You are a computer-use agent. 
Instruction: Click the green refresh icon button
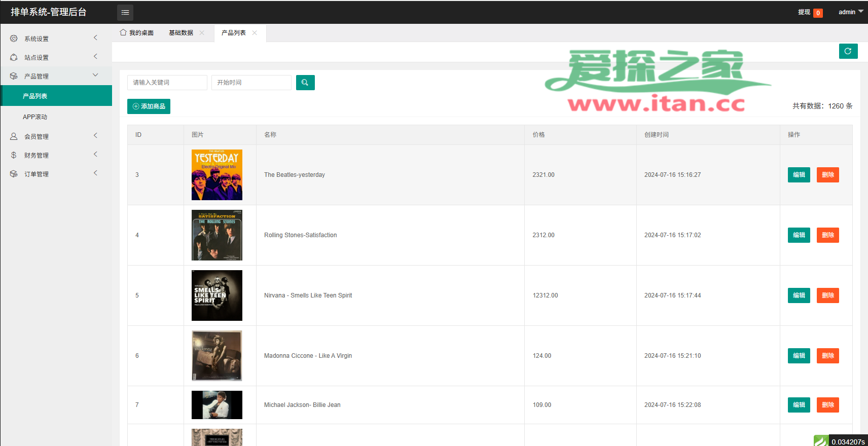tap(848, 51)
